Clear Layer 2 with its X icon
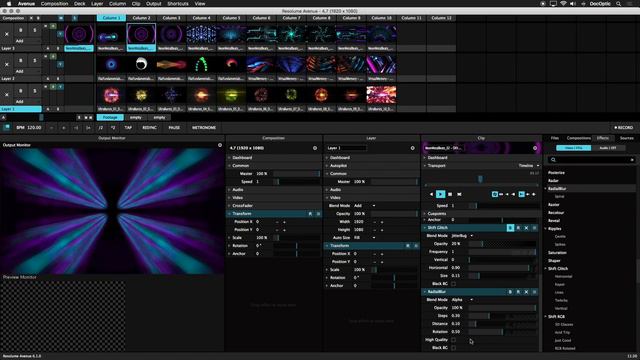The image size is (640, 360). click(x=7, y=64)
